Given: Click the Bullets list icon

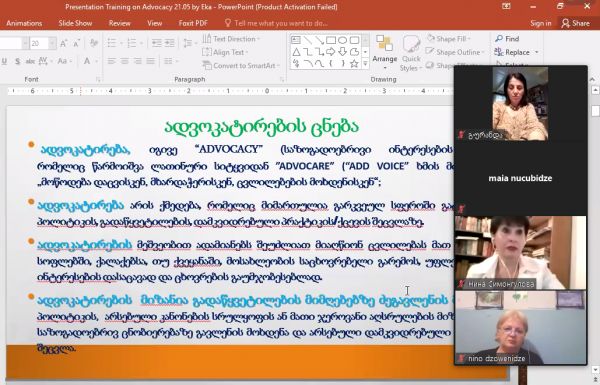Looking at the screenshot, I should 111,43.
